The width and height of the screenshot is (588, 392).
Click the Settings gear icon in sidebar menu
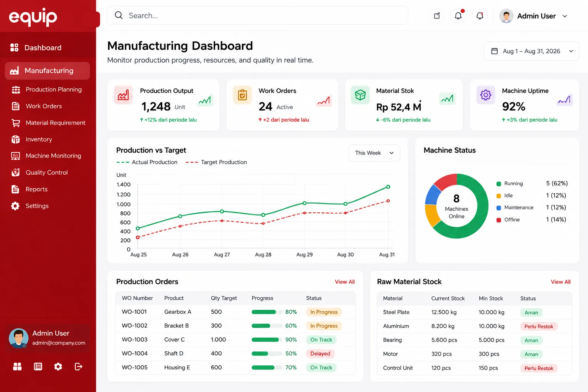[15, 206]
